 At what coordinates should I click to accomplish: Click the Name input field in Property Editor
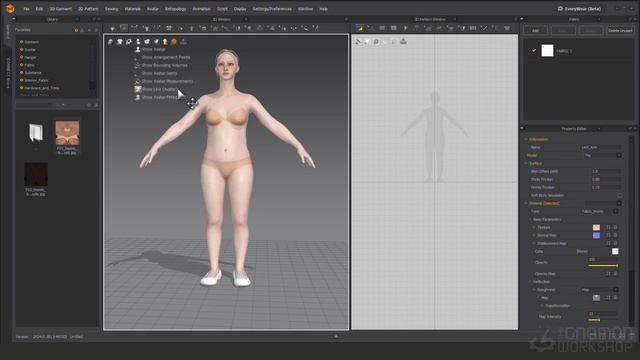point(601,147)
